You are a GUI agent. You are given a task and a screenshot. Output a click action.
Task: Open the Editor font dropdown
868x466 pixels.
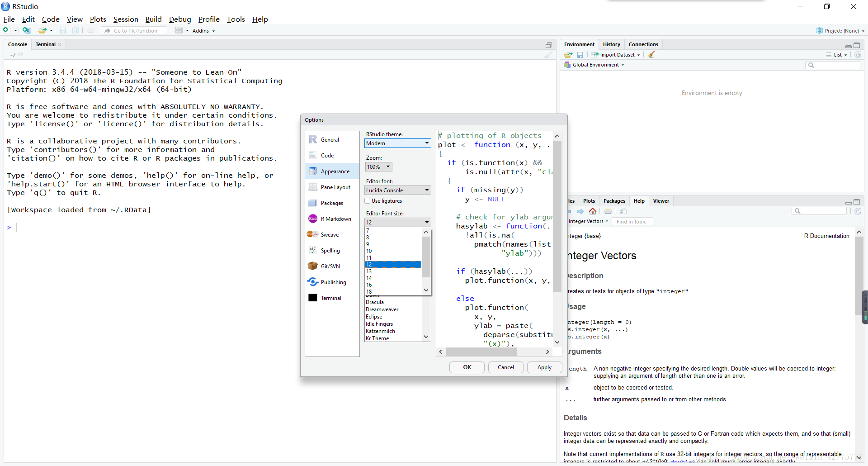(398, 190)
